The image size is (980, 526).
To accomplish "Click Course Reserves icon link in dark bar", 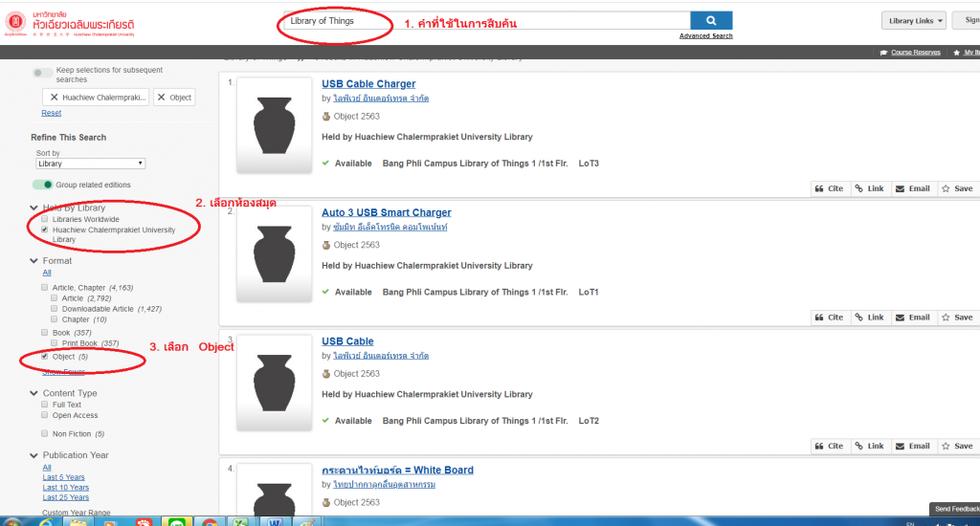I will [909, 53].
